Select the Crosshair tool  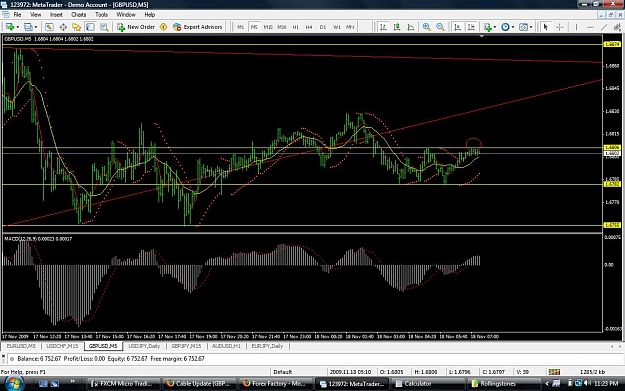[560, 27]
